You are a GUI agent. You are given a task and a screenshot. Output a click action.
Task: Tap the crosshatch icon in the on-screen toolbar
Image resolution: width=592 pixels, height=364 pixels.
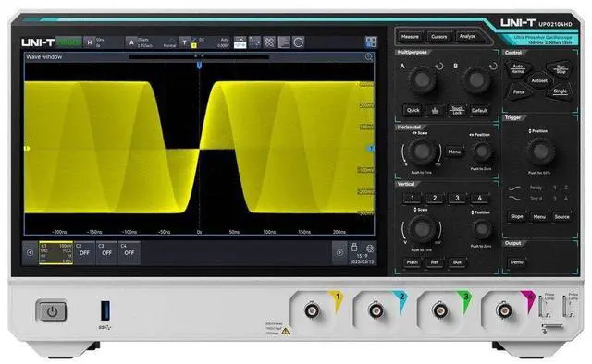tap(269, 42)
